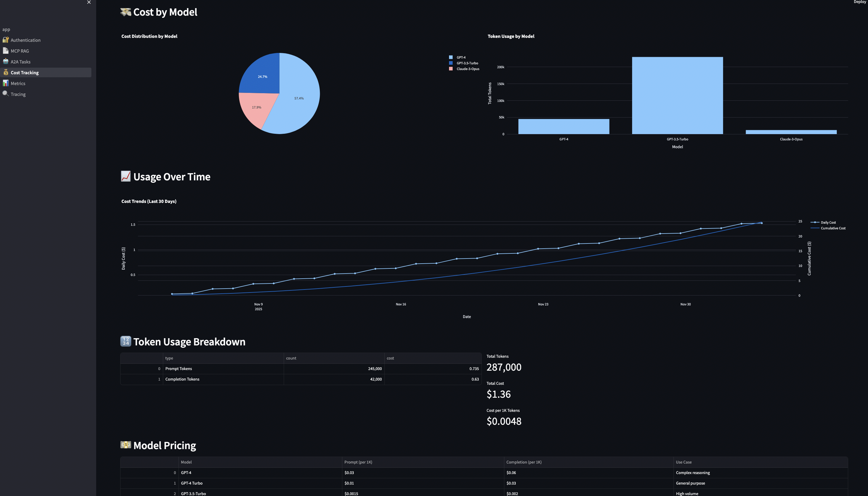
Task: Click the Cost Tracking money bag icon
Action: tap(5, 72)
